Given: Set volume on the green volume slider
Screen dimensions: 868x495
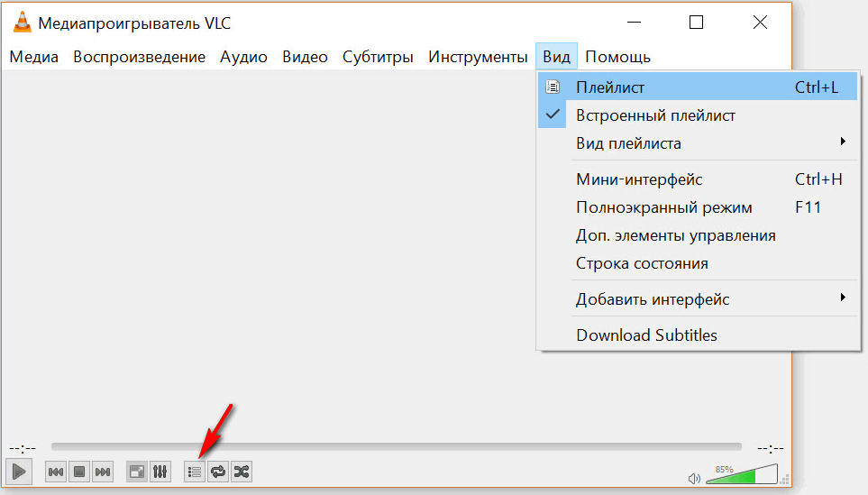Looking at the screenshot, I should click(742, 474).
